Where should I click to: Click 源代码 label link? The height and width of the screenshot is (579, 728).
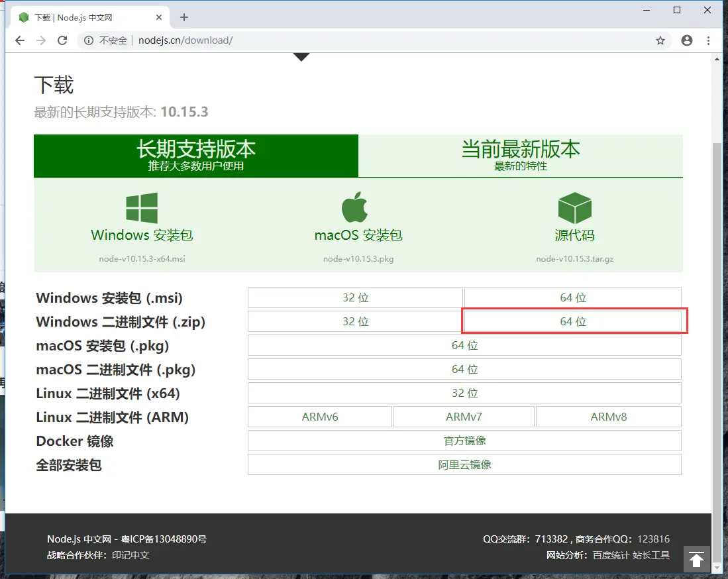point(575,235)
